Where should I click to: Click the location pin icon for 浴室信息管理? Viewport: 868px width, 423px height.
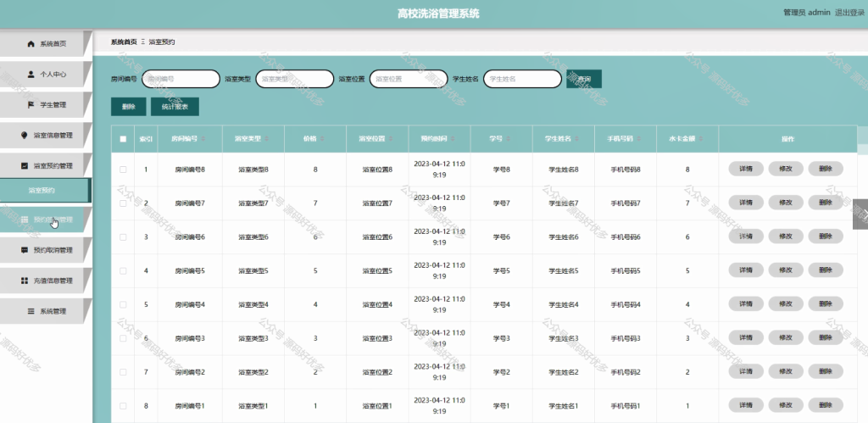[24, 135]
